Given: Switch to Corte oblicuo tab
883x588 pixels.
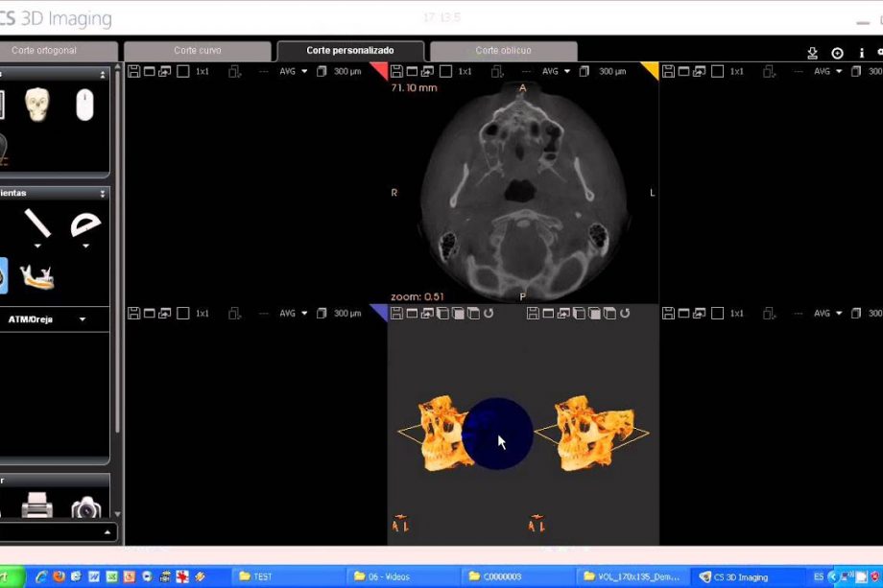Looking at the screenshot, I should click(504, 51).
